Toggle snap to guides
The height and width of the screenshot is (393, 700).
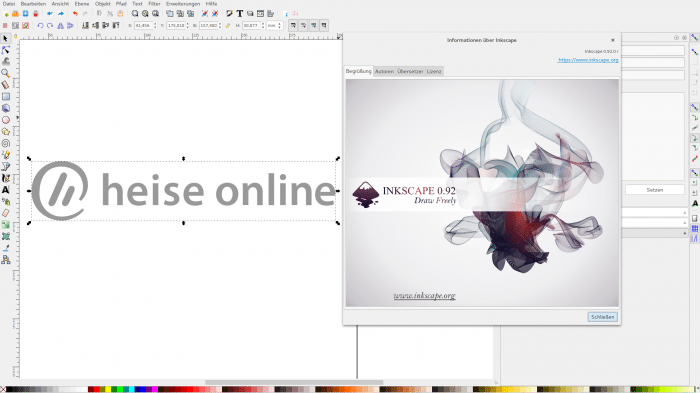click(695, 238)
